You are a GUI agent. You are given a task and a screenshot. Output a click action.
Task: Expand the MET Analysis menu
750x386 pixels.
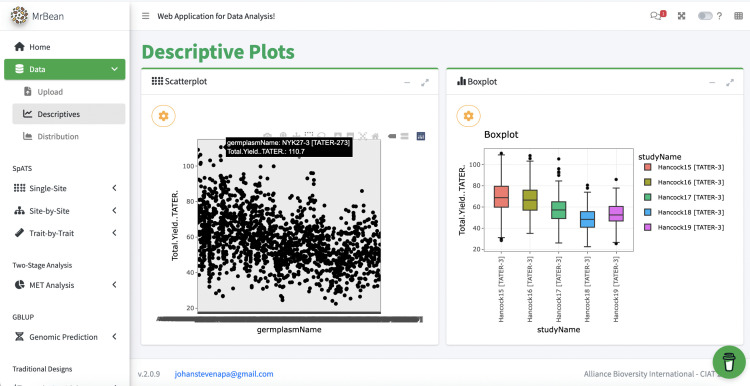[x=65, y=285]
